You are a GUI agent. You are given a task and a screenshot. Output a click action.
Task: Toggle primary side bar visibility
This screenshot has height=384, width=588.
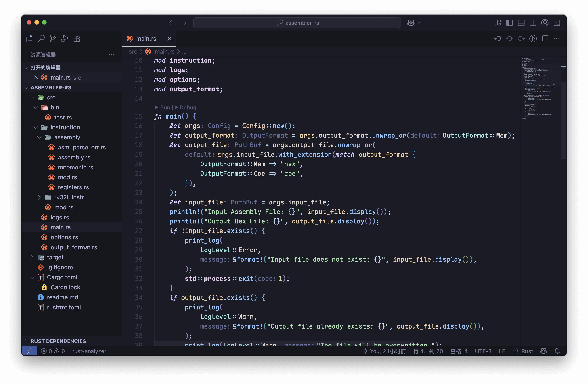click(509, 23)
